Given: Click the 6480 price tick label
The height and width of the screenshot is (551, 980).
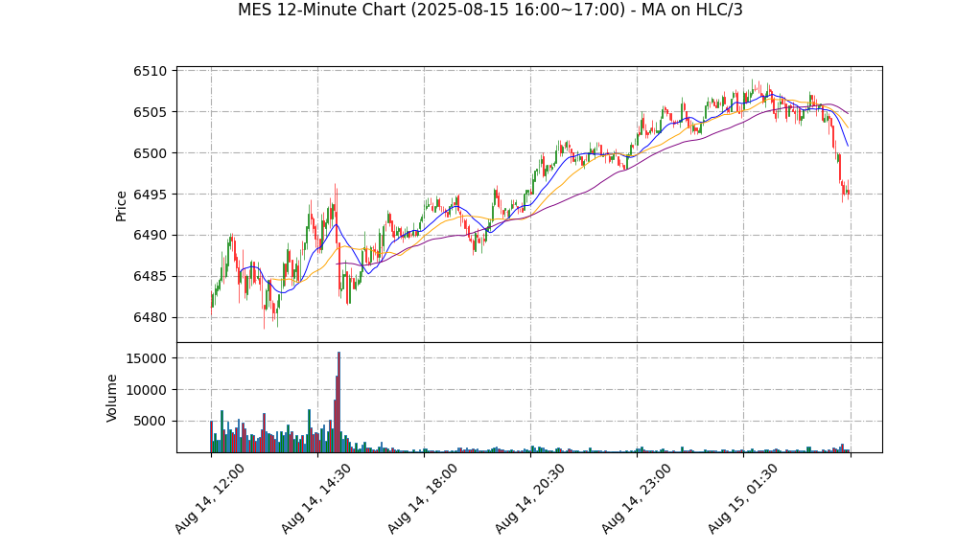Looking at the screenshot, I should click(151, 318).
